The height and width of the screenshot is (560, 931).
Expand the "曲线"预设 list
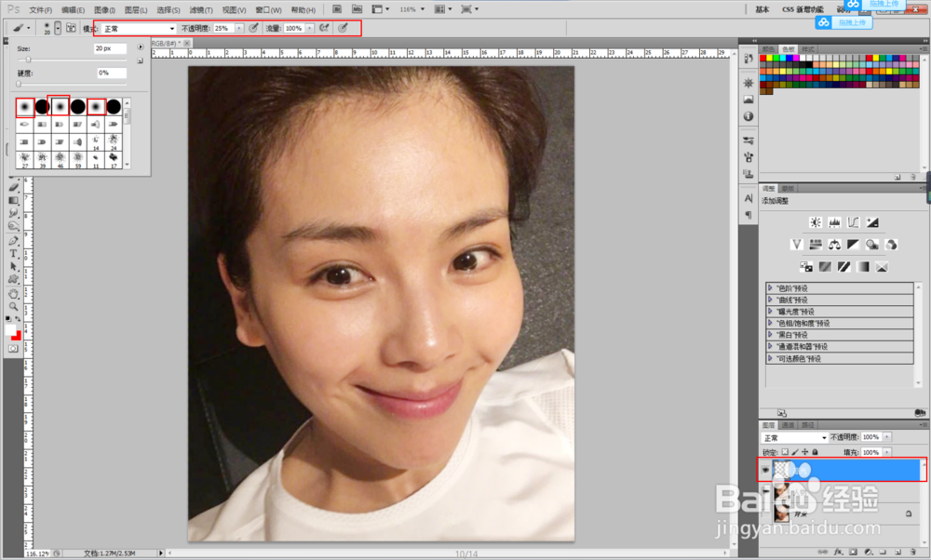(x=771, y=300)
